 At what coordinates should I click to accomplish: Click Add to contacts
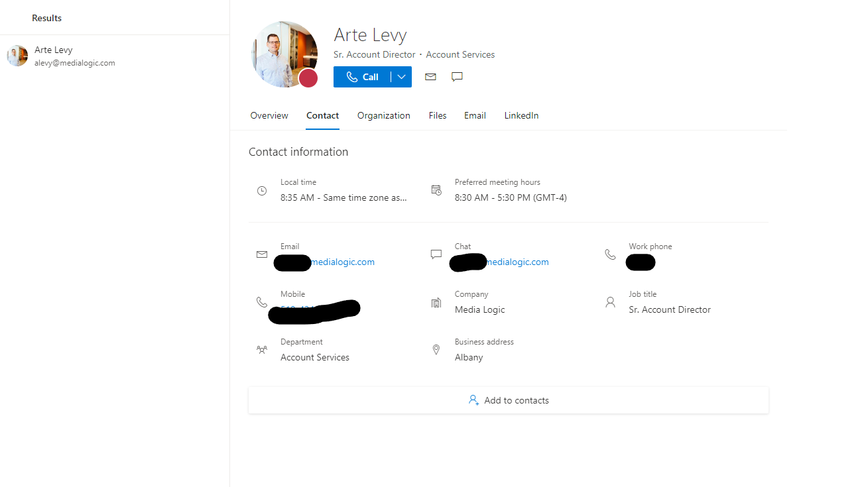[x=509, y=400]
